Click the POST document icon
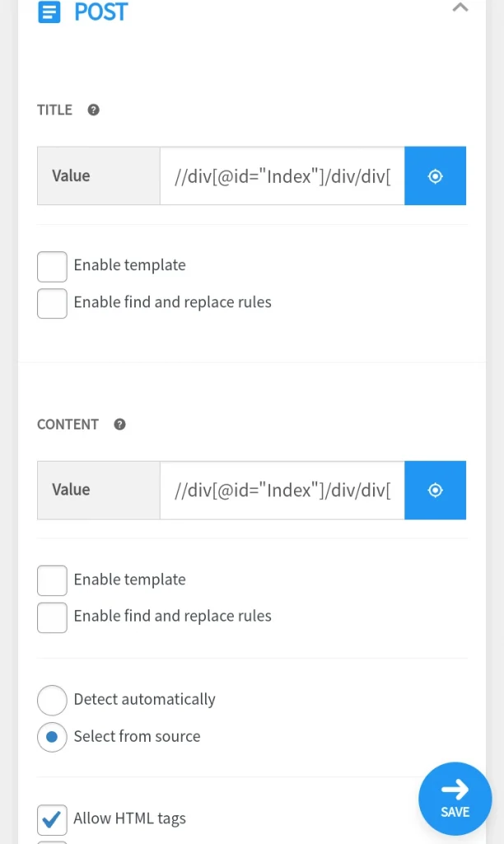The width and height of the screenshot is (504, 844). 49,12
